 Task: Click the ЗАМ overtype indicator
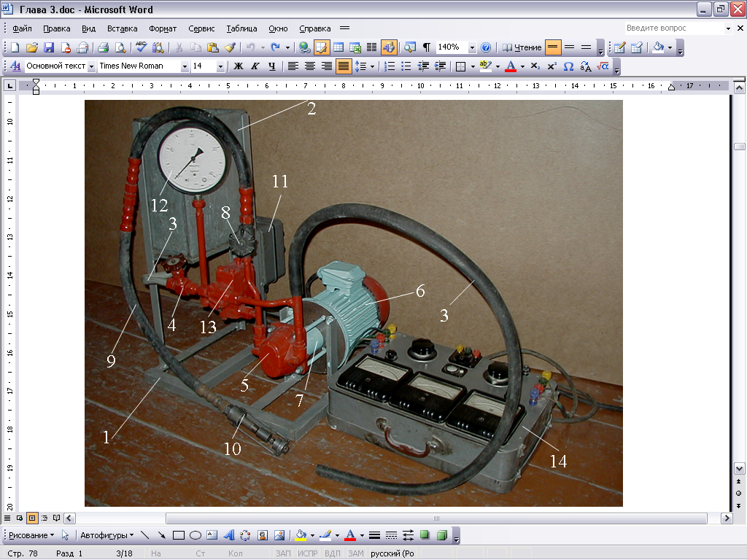(355, 553)
